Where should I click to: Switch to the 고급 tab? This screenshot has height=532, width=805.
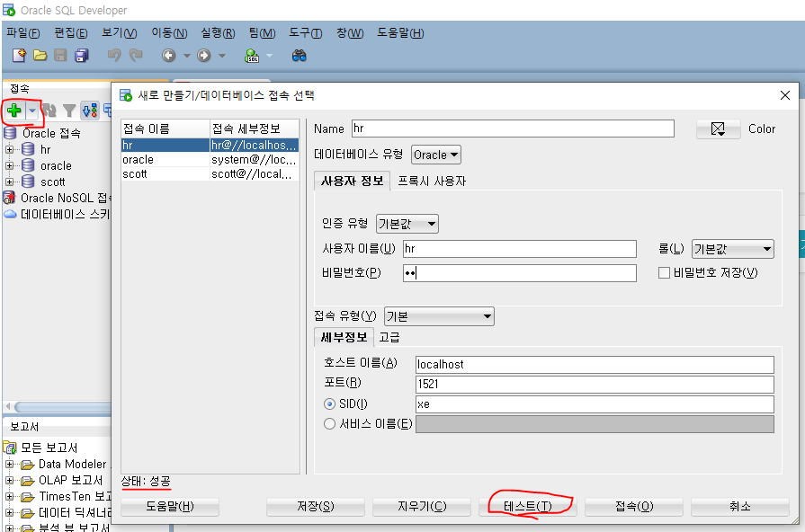[389, 337]
